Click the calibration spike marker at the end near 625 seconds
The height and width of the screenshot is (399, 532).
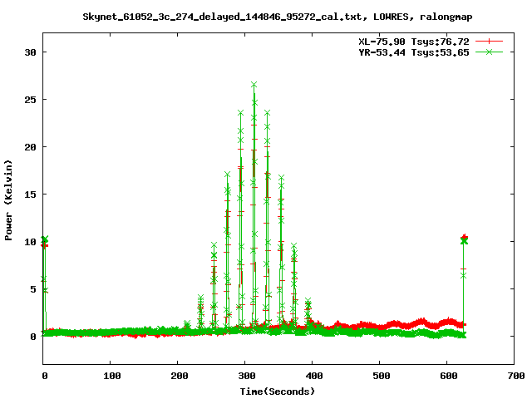pos(464,240)
